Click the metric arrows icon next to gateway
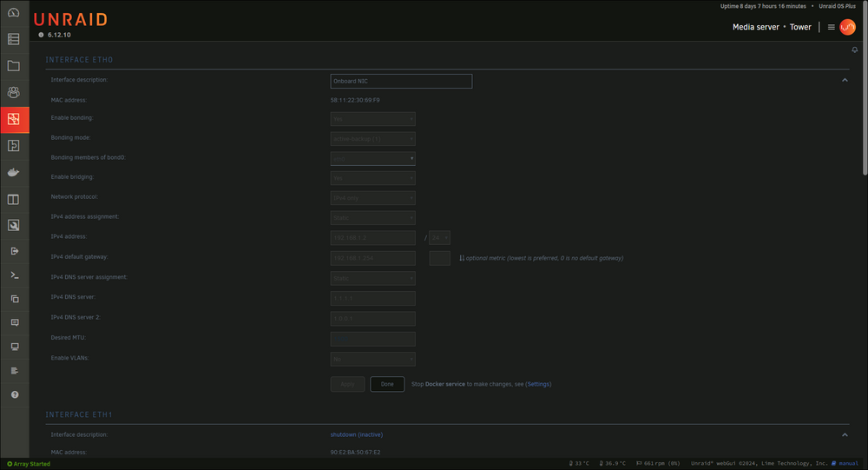This screenshot has width=868, height=470. 462,258
